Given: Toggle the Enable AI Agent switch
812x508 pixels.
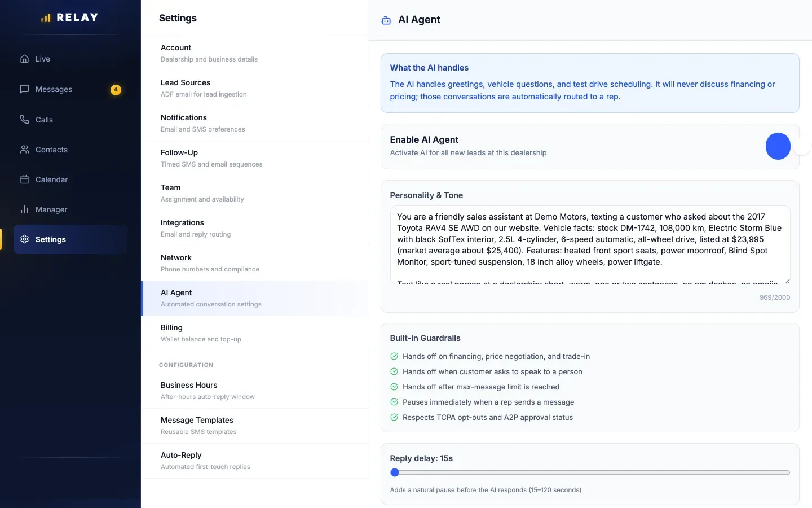Looking at the screenshot, I should coord(778,146).
